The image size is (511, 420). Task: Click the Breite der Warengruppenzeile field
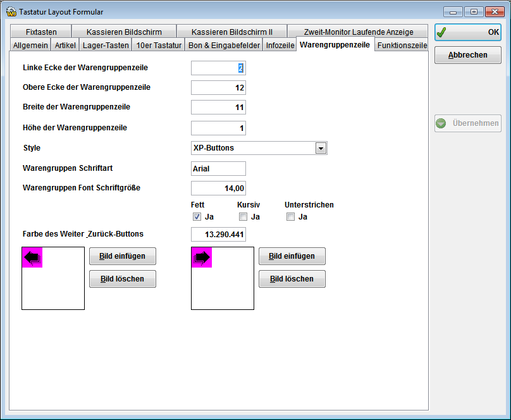coord(218,107)
